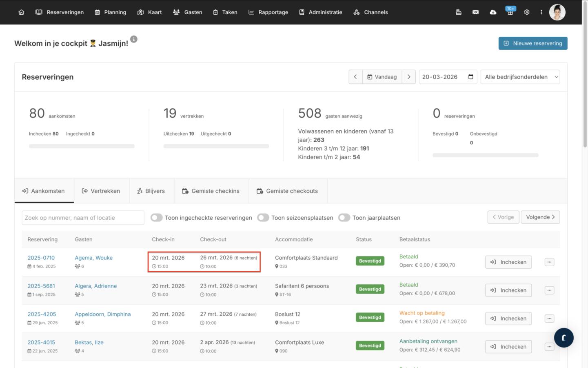
Task: Click the search reservations input field
Action: point(83,218)
